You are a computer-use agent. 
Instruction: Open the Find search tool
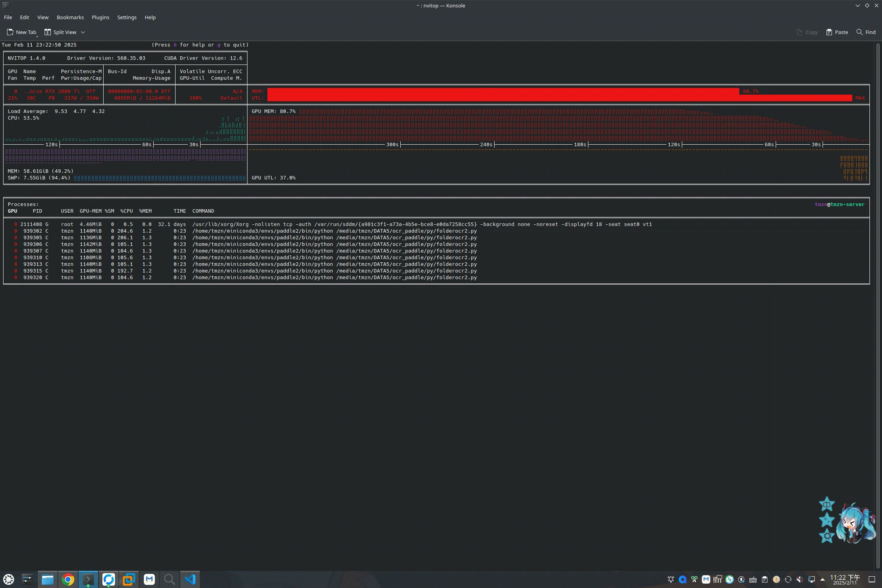[866, 32]
